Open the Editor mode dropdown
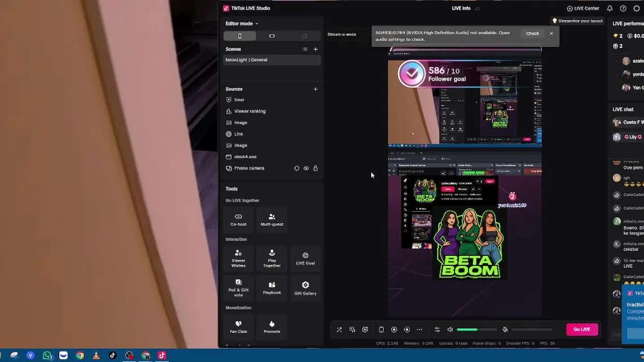Viewport: 644px width, 362px height. coord(242,24)
